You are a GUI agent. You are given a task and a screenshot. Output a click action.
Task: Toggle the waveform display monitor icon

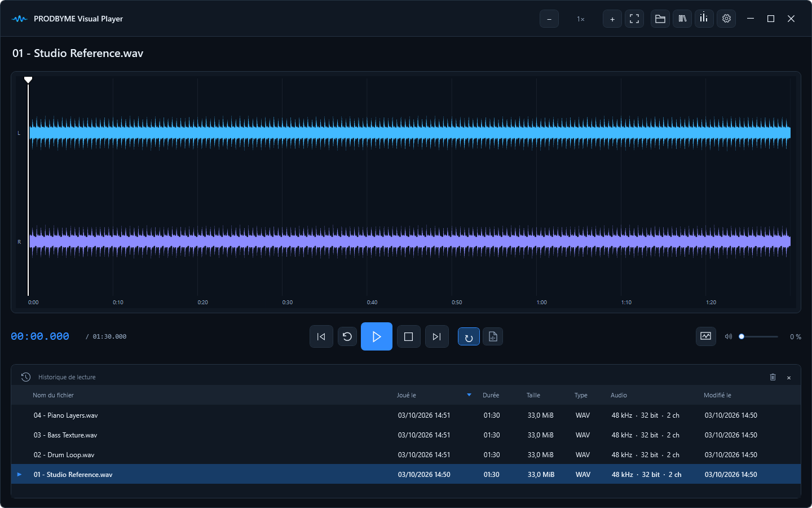[706, 336]
